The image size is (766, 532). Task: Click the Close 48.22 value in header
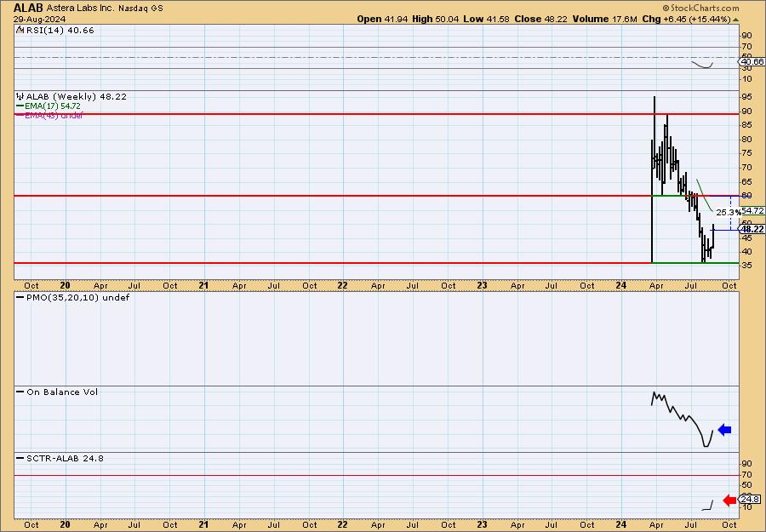coord(540,19)
